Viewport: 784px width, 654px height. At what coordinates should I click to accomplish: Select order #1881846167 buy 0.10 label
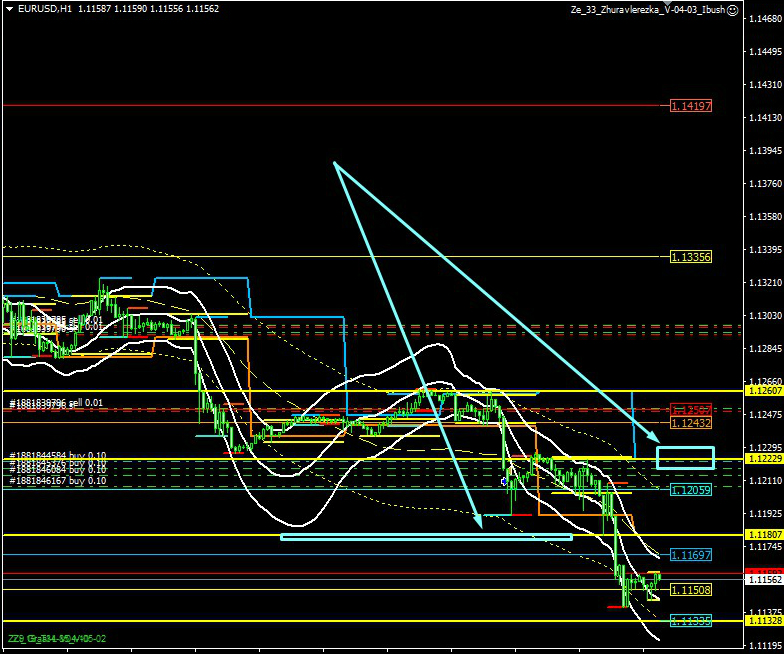point(58,481)
